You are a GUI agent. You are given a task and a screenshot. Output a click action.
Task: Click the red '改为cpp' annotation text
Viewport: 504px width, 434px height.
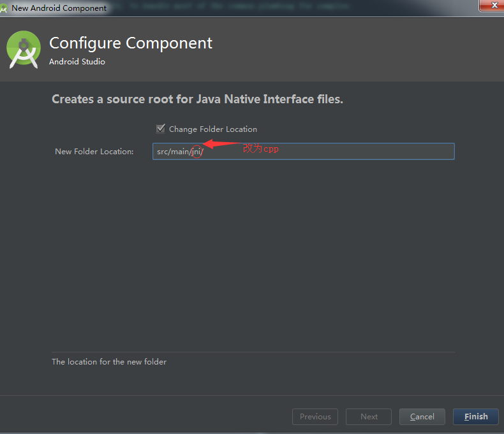point(262,149)
